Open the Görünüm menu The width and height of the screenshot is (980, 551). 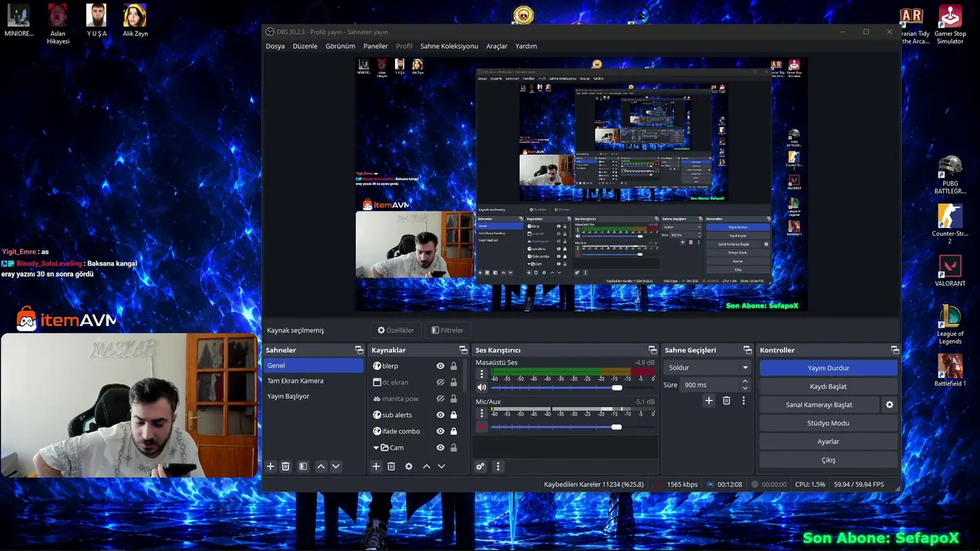click(x=340, y=46)
